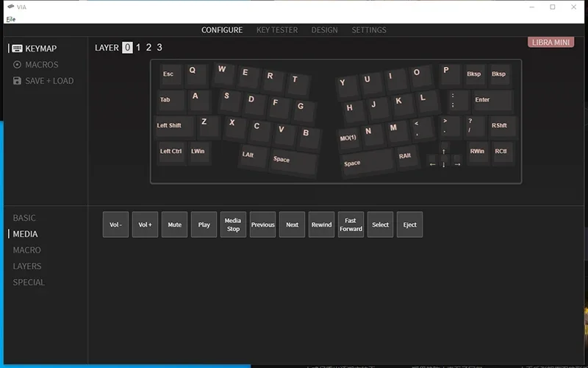Select the KEYMAP sidebar item
This screenshot has width=588, height=368.
[40, 49]
